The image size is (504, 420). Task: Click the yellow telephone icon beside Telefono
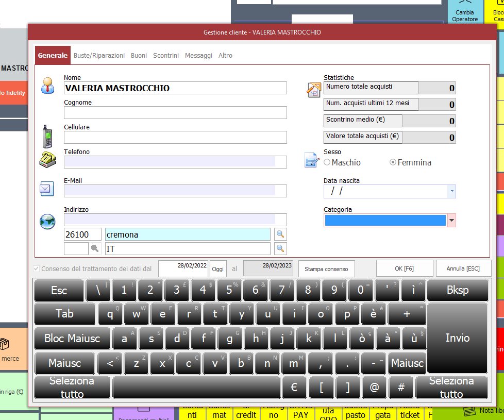coord(47,160)
